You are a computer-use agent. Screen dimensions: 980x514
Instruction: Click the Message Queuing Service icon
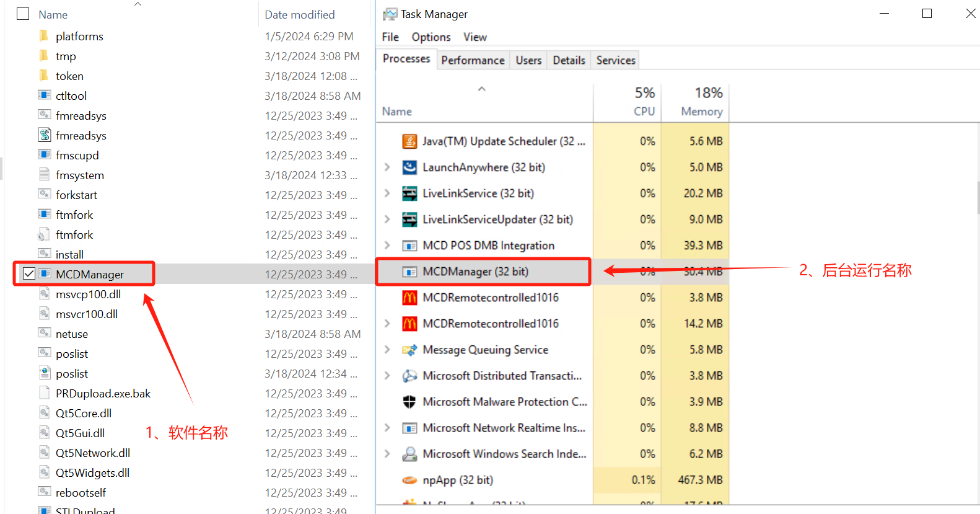[409, 350]
